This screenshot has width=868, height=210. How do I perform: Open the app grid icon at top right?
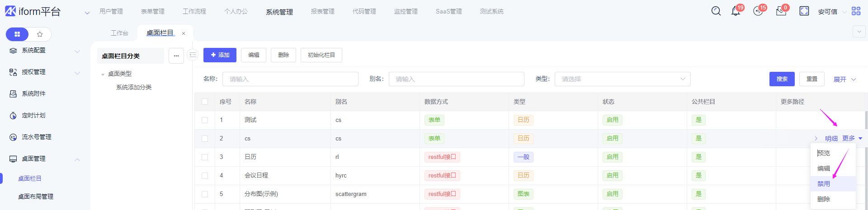(856, 11)
